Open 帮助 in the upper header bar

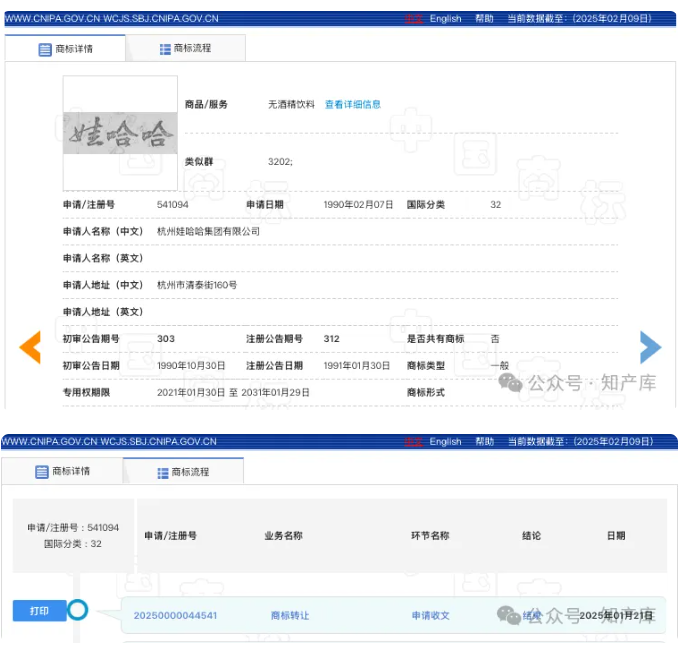coord(484,18)
